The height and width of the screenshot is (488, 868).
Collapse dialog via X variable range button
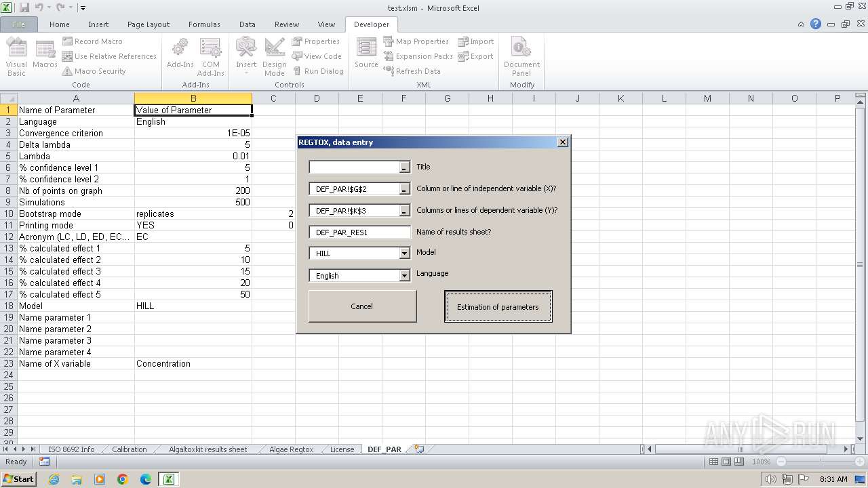pyautogui.click(x=404, y=190)
